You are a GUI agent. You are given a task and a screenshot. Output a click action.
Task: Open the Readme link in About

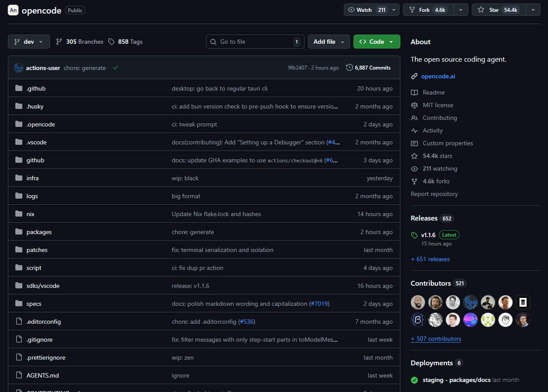pyautogui.click(x=433, y=93)
